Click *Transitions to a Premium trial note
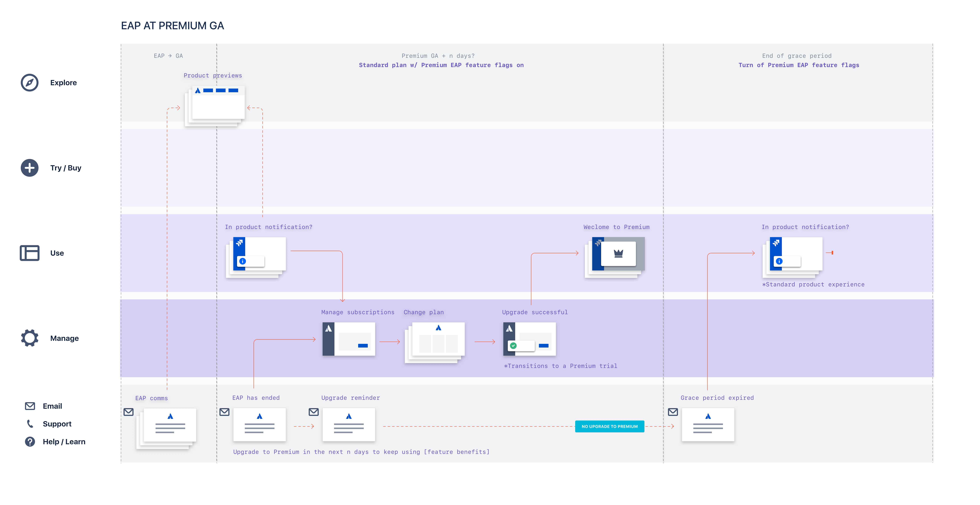This screenshot has height=505, width=980. coord(560,366)
